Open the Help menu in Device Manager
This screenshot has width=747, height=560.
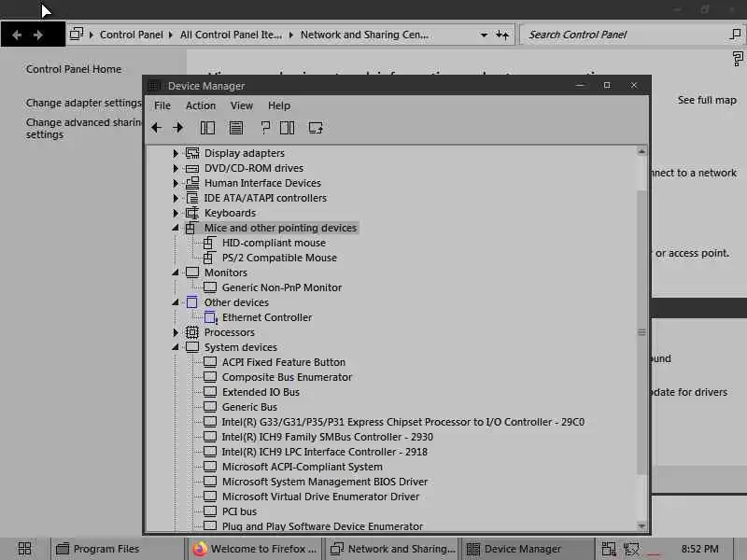[x=279, y=105]
